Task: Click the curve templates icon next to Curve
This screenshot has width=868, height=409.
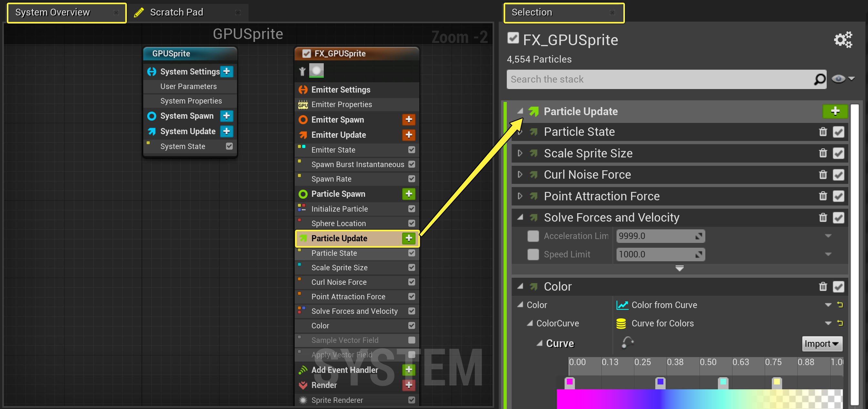Action: point(627,343)
